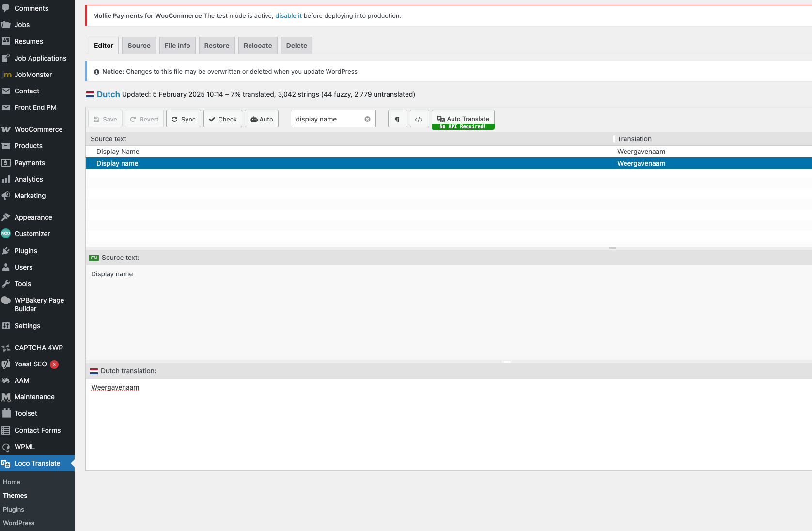Select the 'Display Name' source row

(449, 152)
